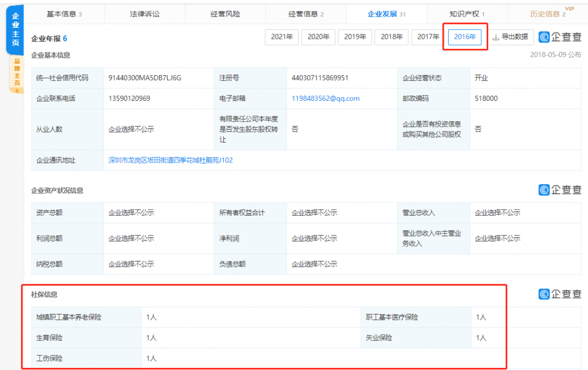Open the 品牌主页 side tab

point(17,74)
